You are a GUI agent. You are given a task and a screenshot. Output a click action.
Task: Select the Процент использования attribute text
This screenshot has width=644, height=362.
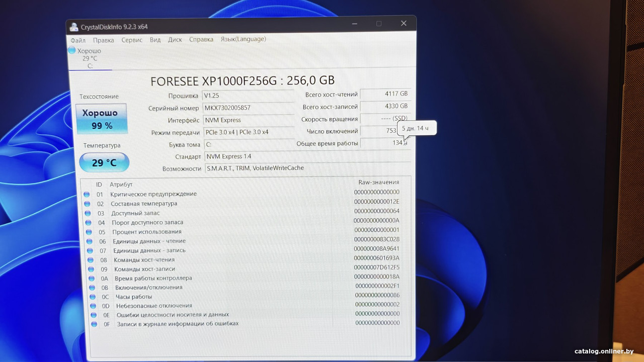pos(147,232)
